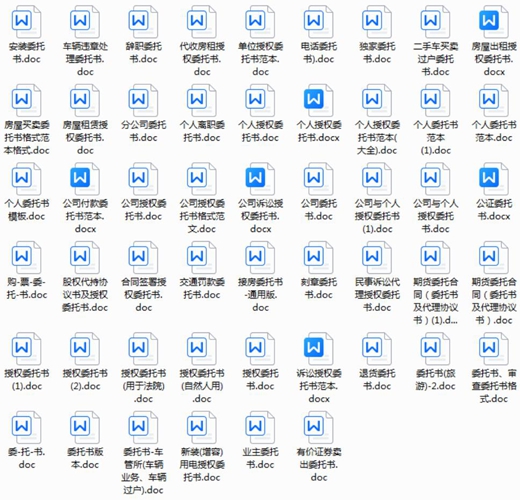Select the 交通罚款委托书.doc icon

[202, 258]
